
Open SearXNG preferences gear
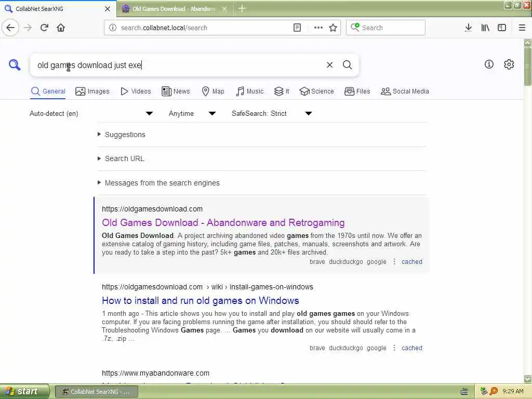(x=509, y=64)
